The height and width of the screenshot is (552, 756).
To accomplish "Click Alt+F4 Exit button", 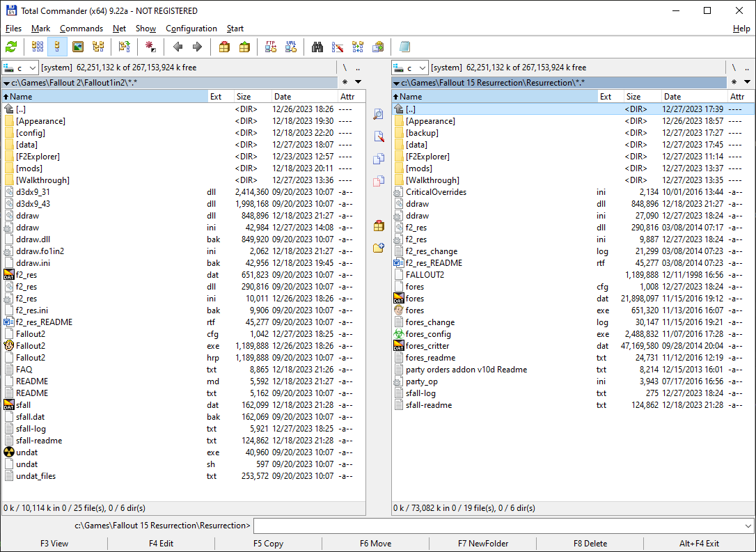I will coord(699,544).
